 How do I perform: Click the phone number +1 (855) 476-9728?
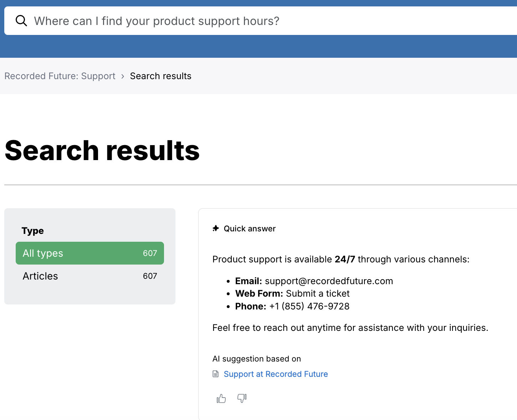309,306
